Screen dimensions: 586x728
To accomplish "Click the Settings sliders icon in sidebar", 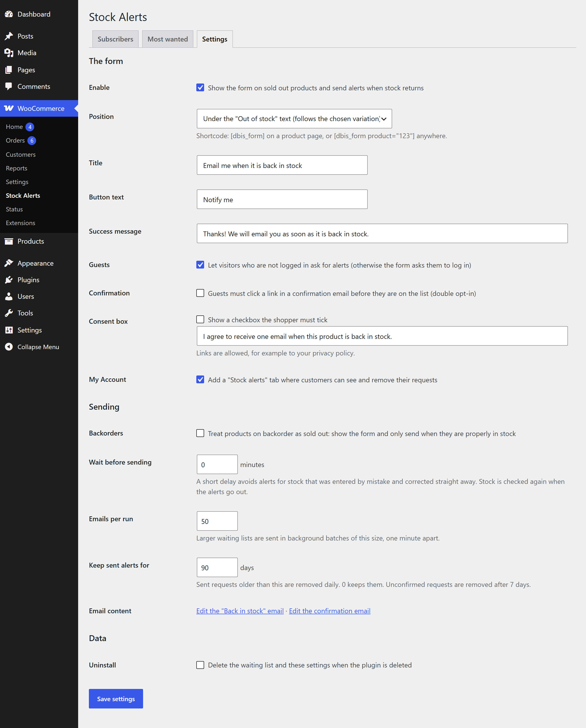I will 9,330.
